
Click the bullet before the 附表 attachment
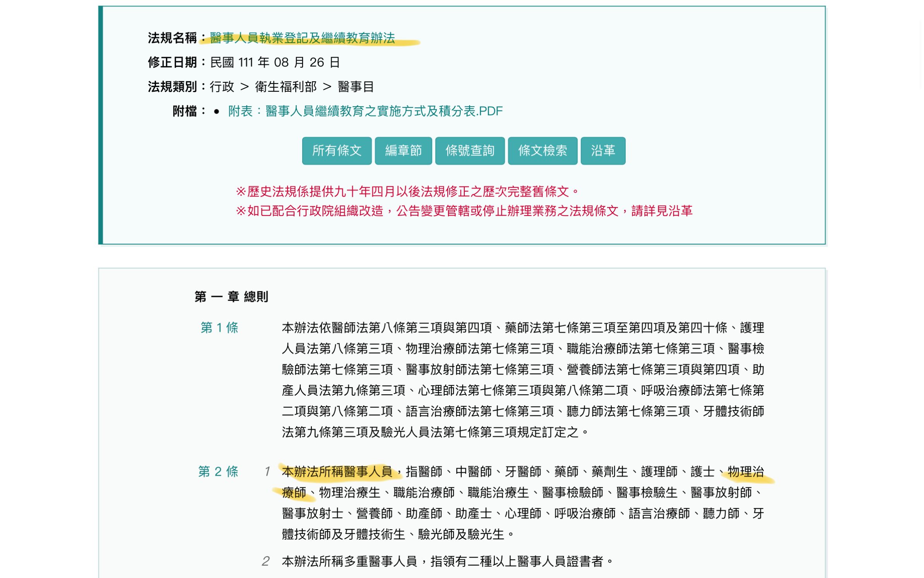coord(216,112)
